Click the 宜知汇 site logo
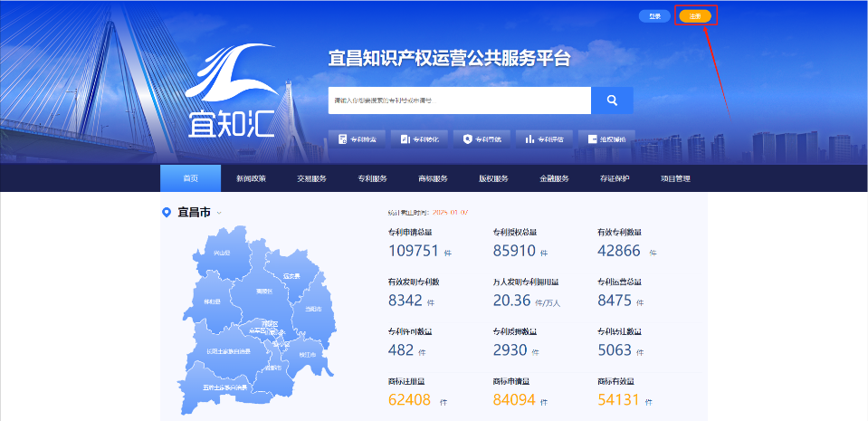Screen dimensions: 868x421 [232, 91]
